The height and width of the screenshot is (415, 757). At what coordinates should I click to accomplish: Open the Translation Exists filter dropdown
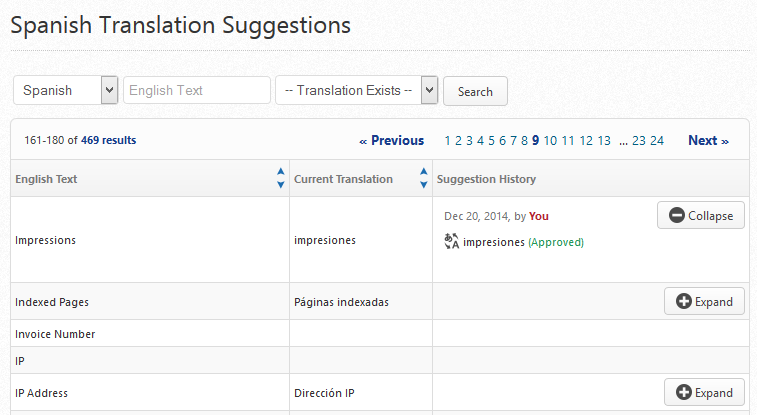pos(357,90)
